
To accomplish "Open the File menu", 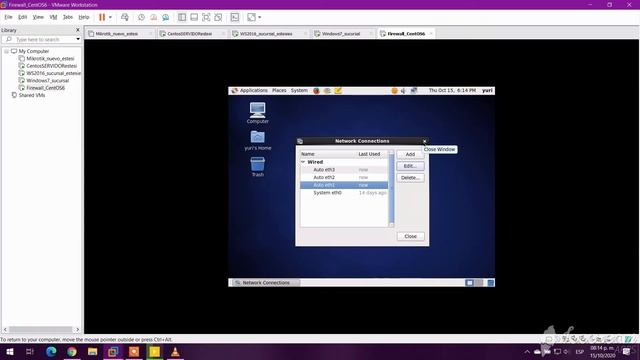I will (8, 17).
